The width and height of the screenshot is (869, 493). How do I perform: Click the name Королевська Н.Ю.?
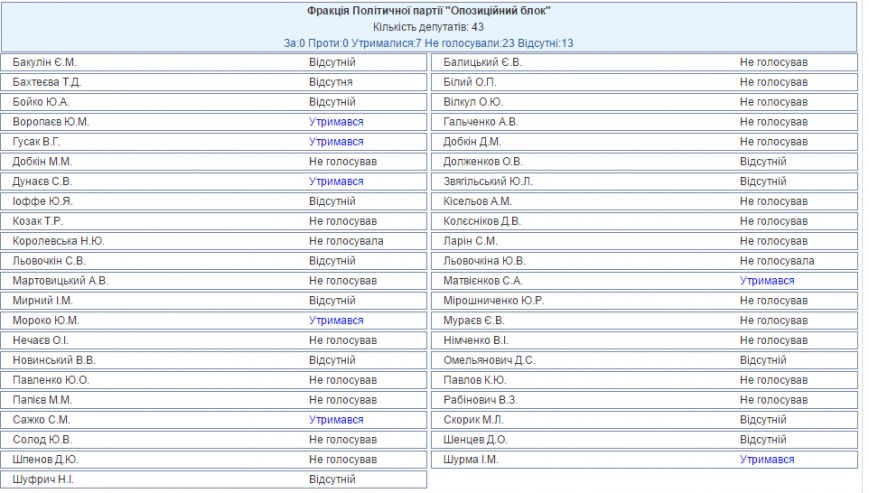58,242
